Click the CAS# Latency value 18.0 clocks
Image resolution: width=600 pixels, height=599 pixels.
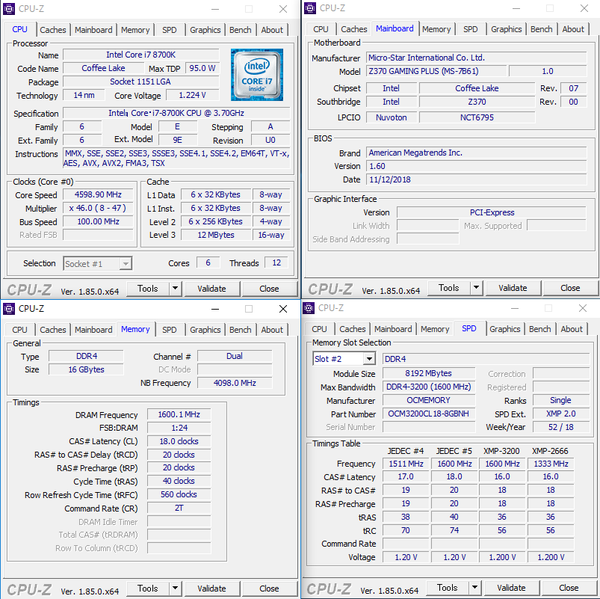179,441
